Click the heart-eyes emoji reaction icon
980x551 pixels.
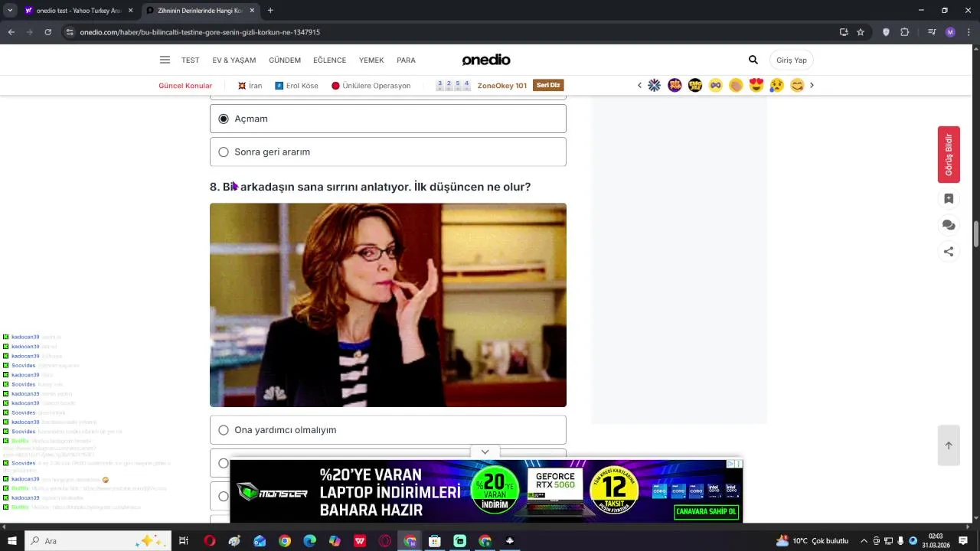click(756, 85)
